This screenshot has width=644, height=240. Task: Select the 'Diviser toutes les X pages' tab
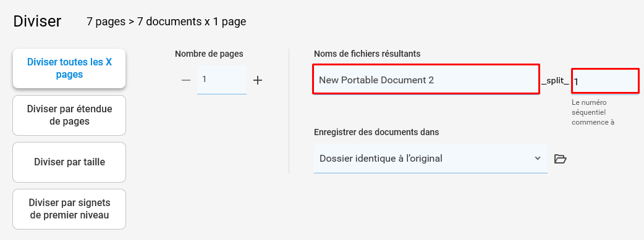coord(69,68)
